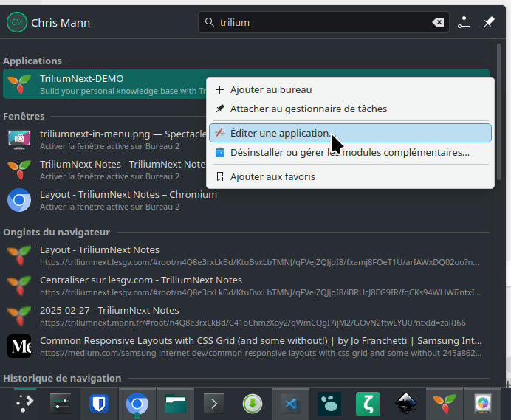Screen dimensions: 511x420
Task: Open TriliumNext leaf icon in taskbar
Action: click(x=445, y=404)
